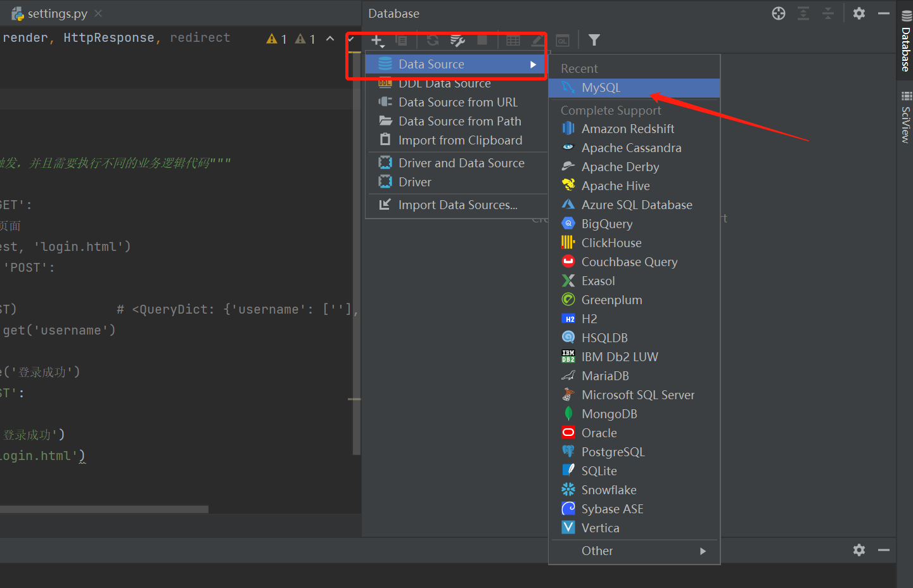This screenshot has width=913, height=588.
Task: Choose MariaDB data source
Action: tap(634, 376)
